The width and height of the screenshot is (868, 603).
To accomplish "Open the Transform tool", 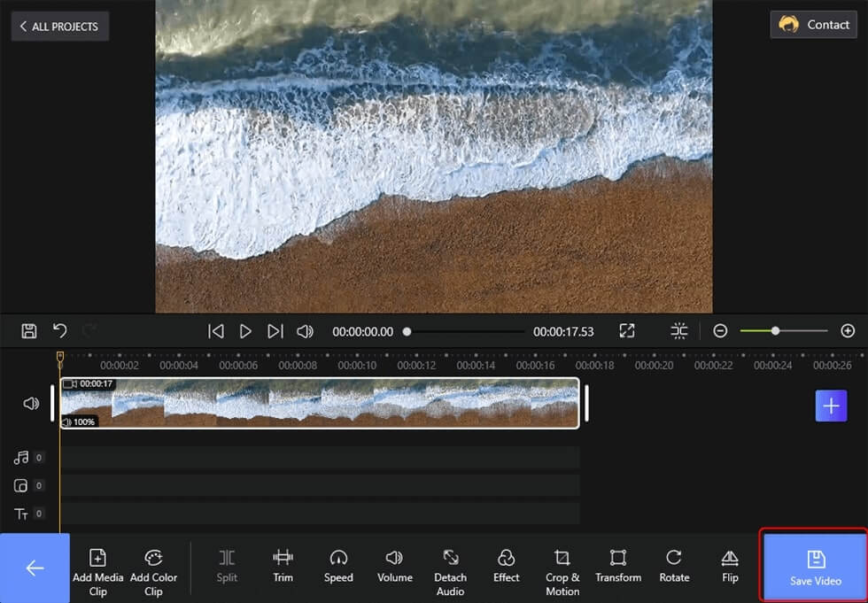I will point(618,566).
